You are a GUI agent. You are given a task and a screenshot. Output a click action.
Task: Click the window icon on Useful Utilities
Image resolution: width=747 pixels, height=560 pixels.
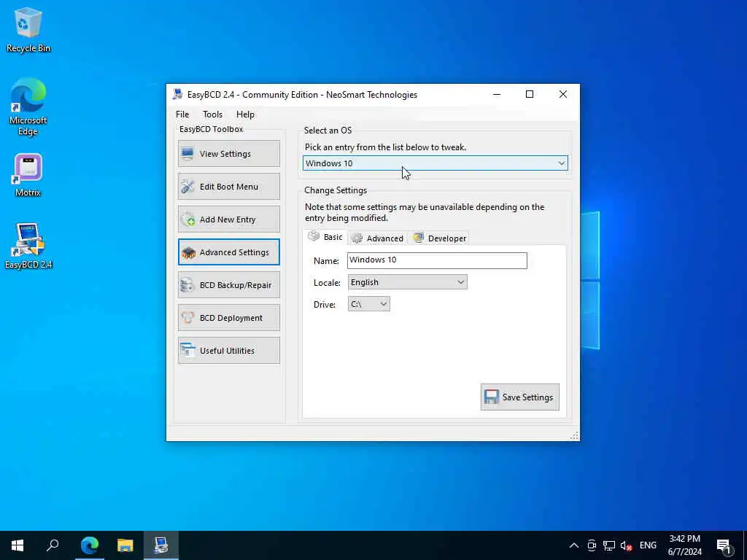click(187, 351)
